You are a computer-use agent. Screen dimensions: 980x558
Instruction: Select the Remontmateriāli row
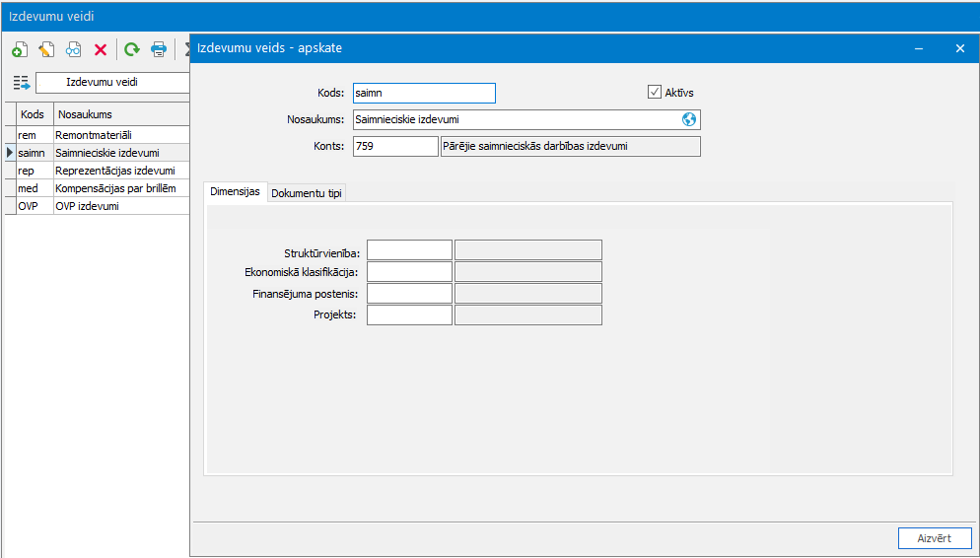(x=97, y=135)
